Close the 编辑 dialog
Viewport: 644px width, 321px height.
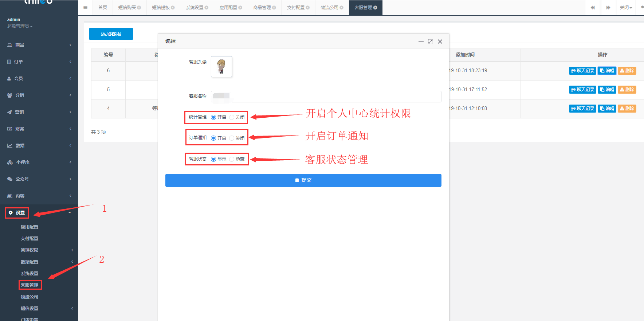point(440,42)
